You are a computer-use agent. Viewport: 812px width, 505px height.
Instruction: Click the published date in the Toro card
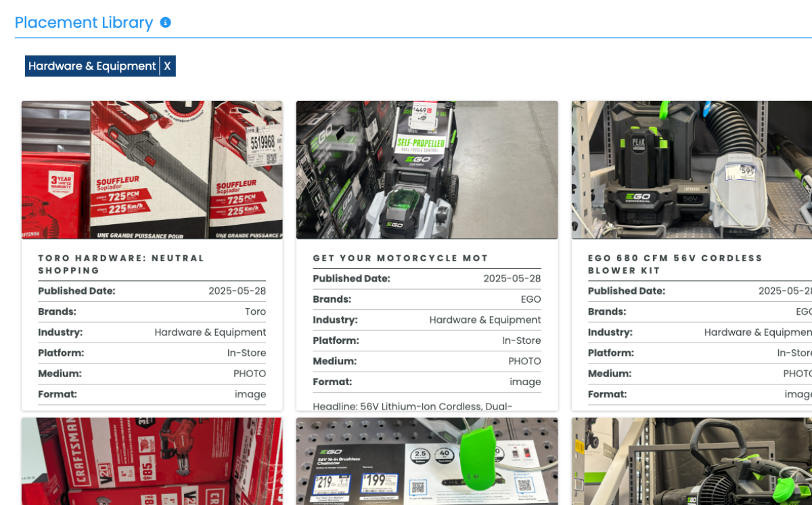click(237, 291)
